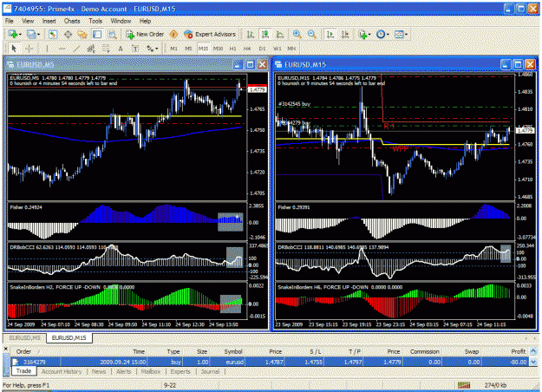
Task: Open the Arrows objects dropdown
Action: click(x=152, y=49)
